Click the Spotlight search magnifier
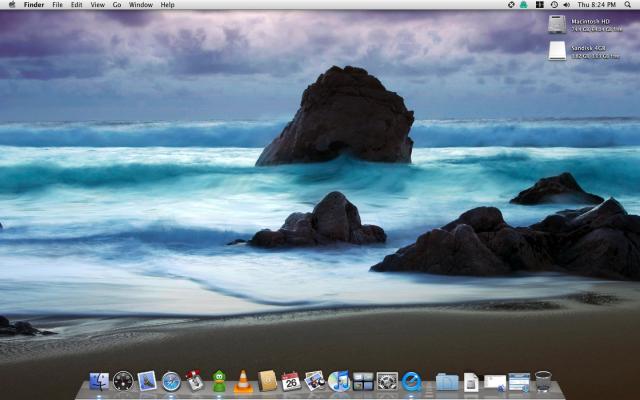The image size is (640, 400). click(628, 5)
